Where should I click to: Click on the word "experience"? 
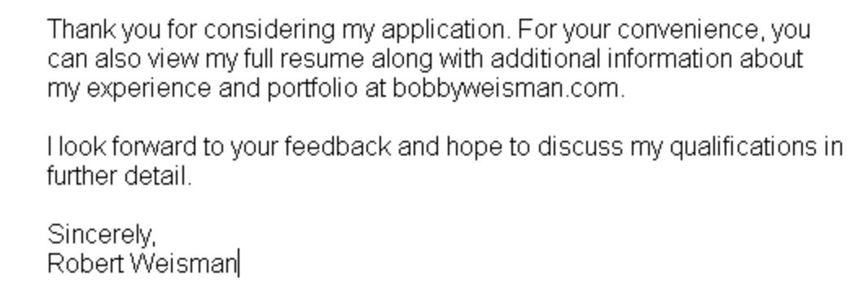tap(149, 89)
